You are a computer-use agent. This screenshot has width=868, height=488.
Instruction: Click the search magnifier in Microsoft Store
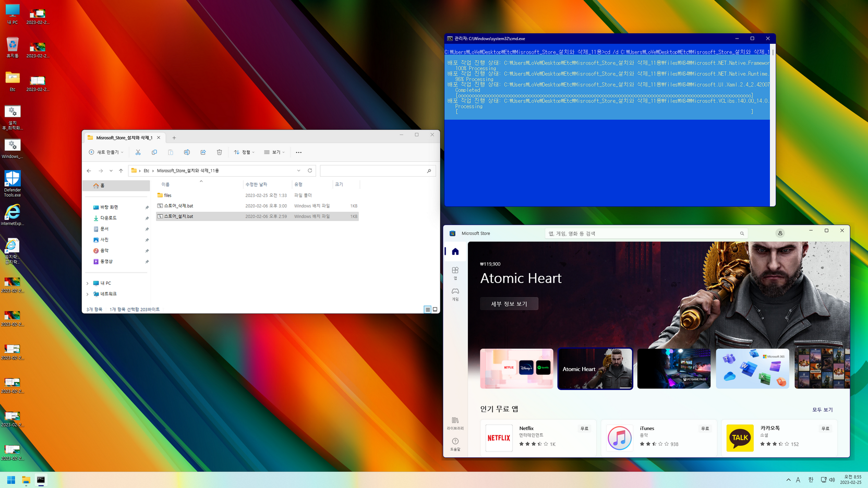pos(742,234)
